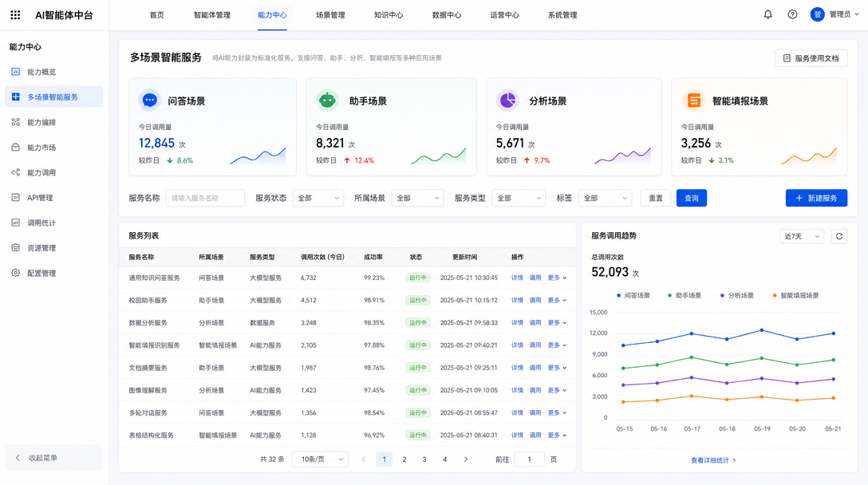Open the 服务状态 dropdown

tap(318, 198)
